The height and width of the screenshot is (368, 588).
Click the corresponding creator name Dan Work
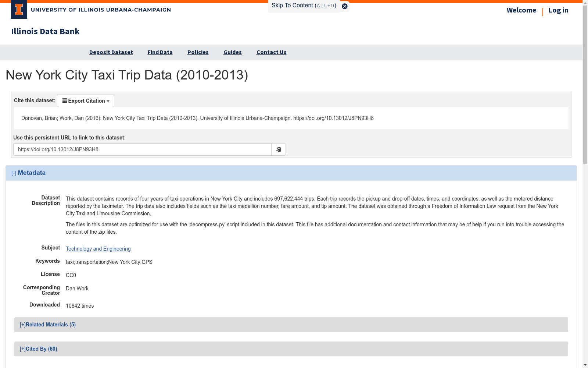77,289
